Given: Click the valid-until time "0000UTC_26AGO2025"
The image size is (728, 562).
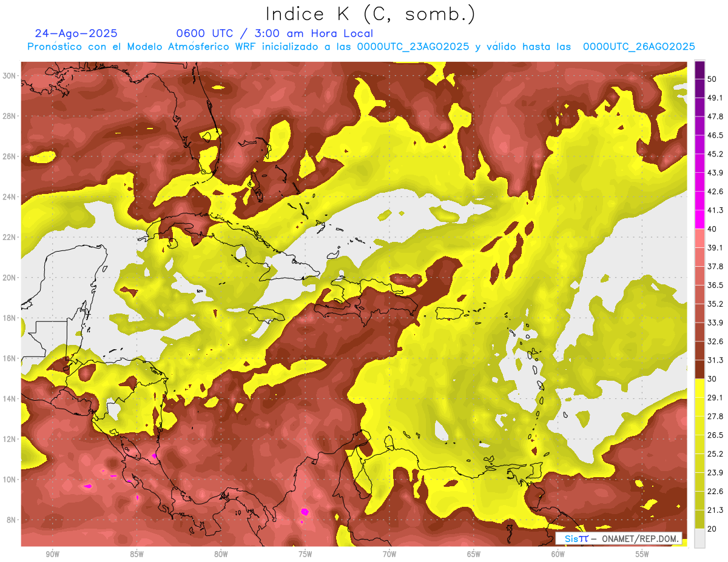Looking at the screenshot, I should coord(639,47).
